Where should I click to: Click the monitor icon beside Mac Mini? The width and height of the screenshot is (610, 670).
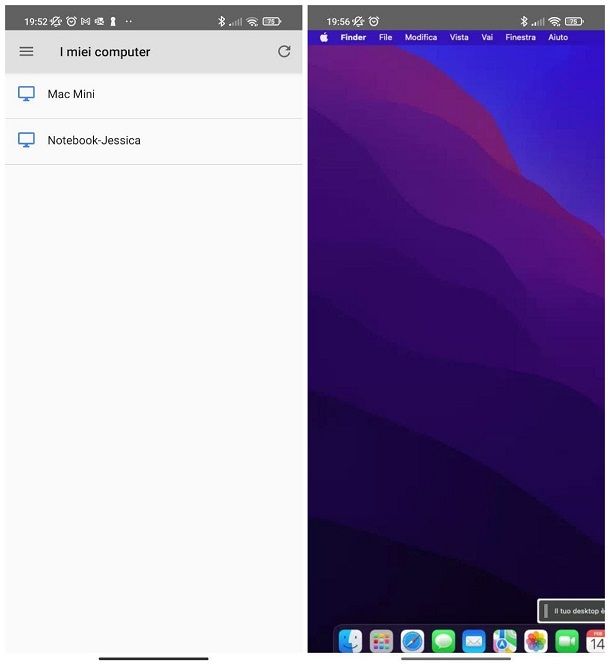(26, 94)
